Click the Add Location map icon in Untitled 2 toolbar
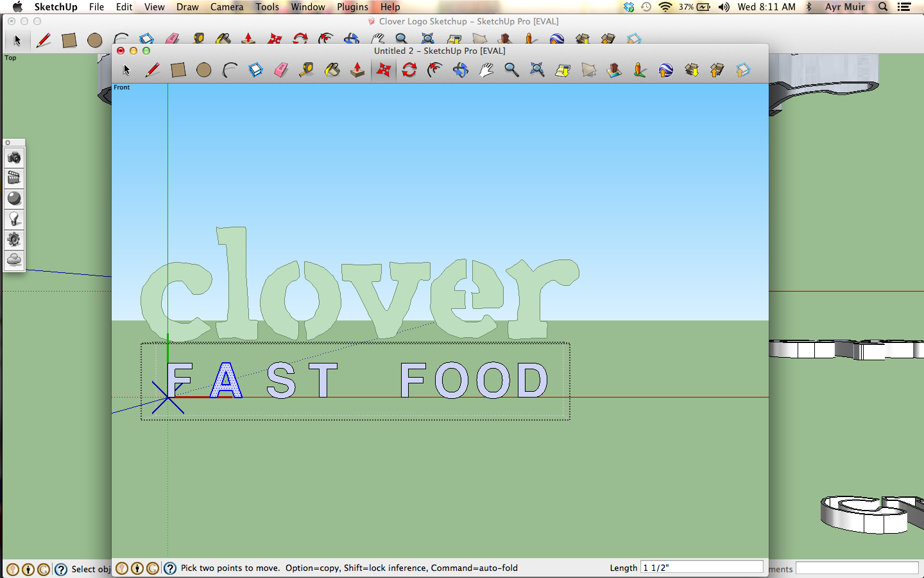Viewport: 924px width, 578px height. (563, 70)
